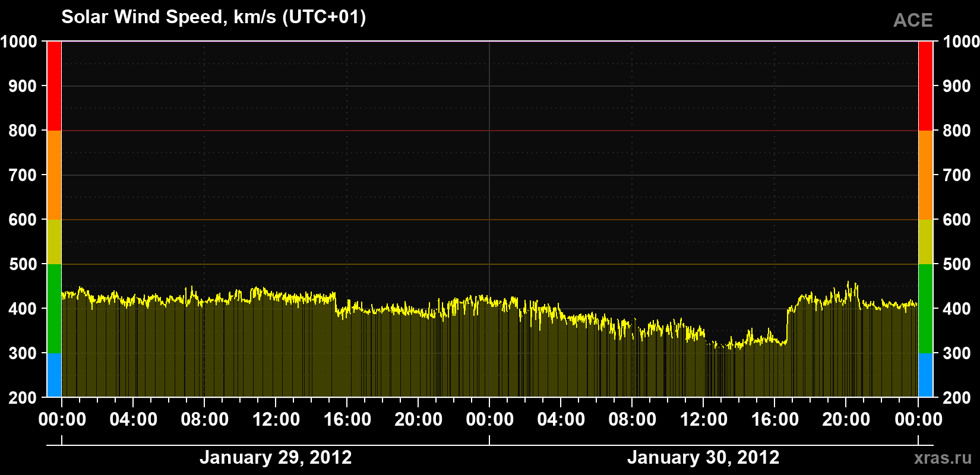Click the left-axis 800 label
The height and width of the screenshot is (475, 980).
pos(23,131)
